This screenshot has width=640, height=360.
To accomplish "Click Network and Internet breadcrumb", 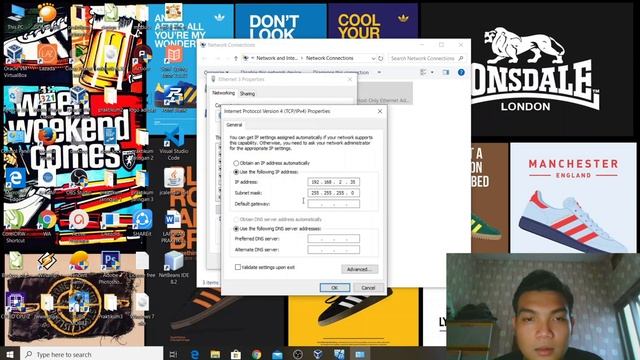I will [277, 58].
